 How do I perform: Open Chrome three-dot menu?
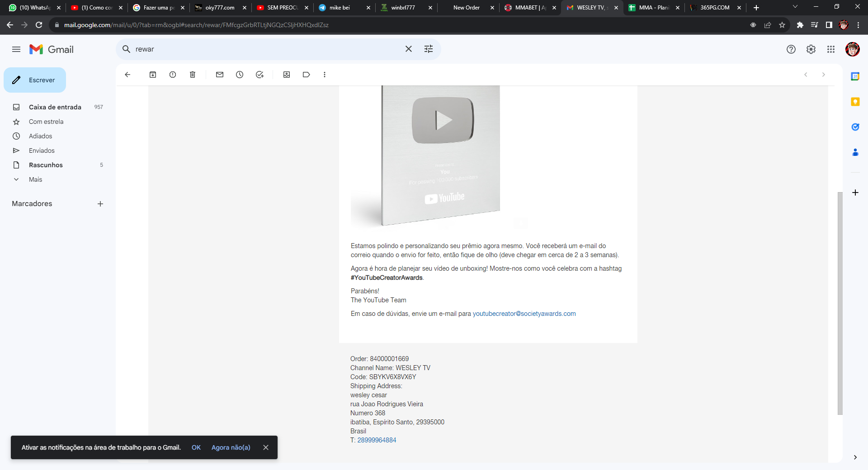click(x=858, y=25)
